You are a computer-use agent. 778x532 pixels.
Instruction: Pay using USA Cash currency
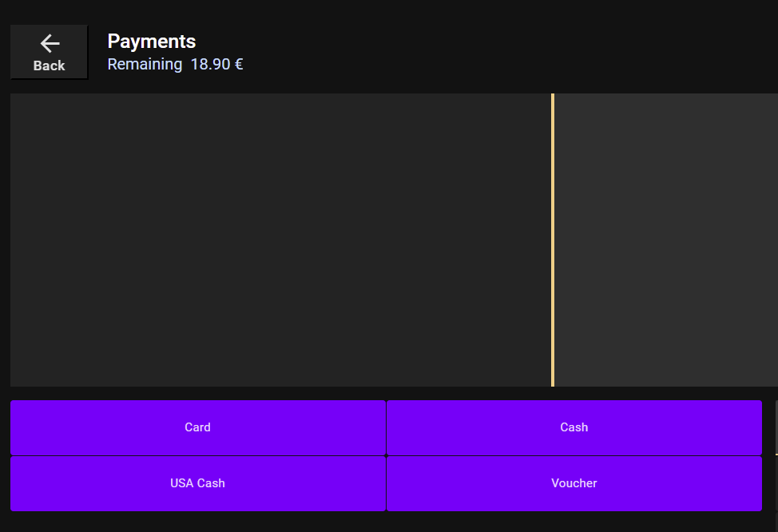tap(197, 483)
